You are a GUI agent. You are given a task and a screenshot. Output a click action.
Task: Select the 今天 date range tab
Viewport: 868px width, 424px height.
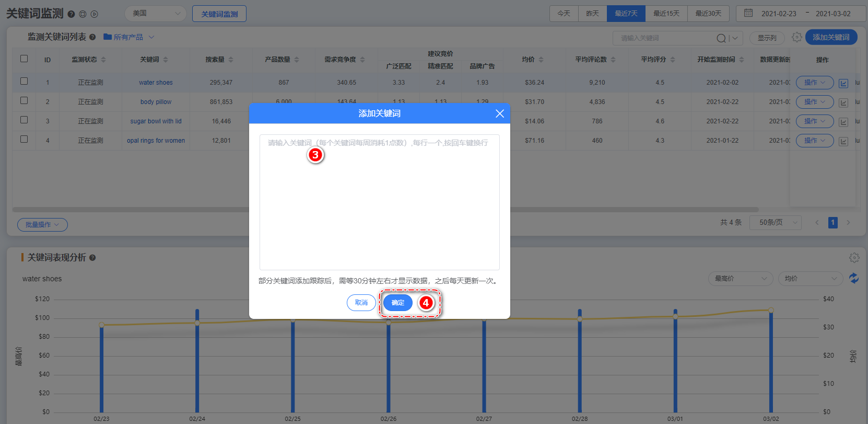coord(564,14)
